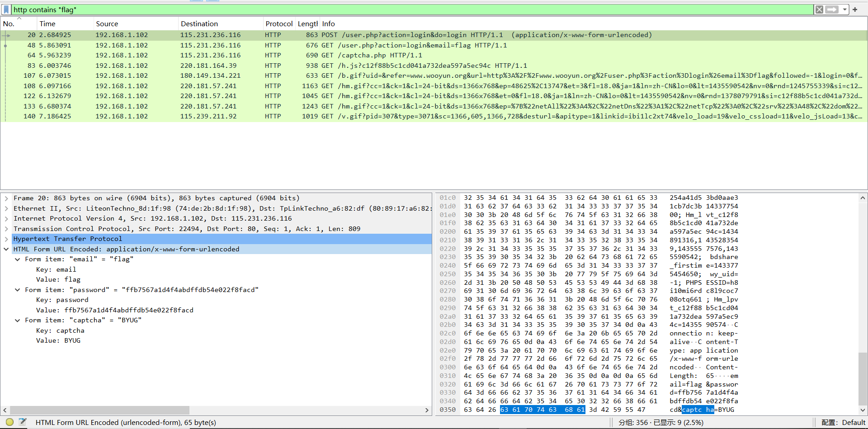Open Expert Information from status bar circle
The height and width of the screenshot is (429, 868).
9,422
